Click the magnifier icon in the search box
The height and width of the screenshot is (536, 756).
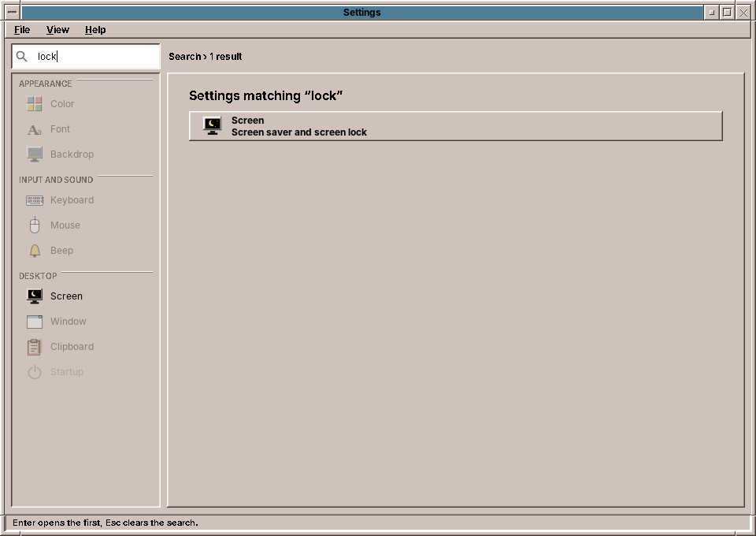tap(22, 57)
